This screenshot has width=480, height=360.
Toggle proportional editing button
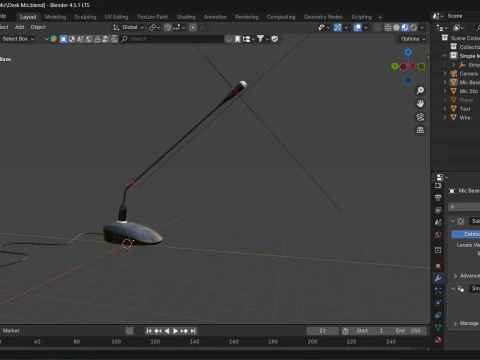pos(193,27)
